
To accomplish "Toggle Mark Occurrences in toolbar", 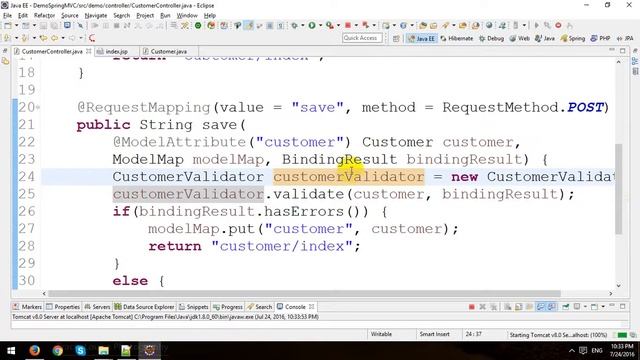I will coord(249,25).
